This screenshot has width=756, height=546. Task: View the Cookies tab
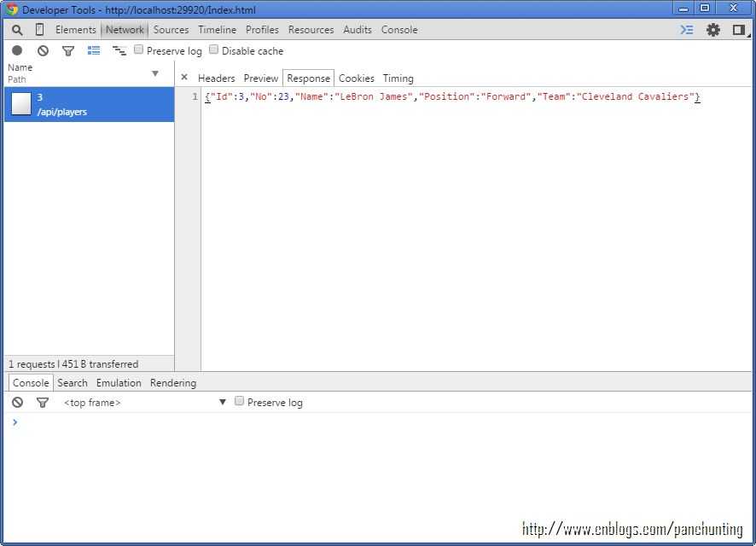(x=357, y=78)
